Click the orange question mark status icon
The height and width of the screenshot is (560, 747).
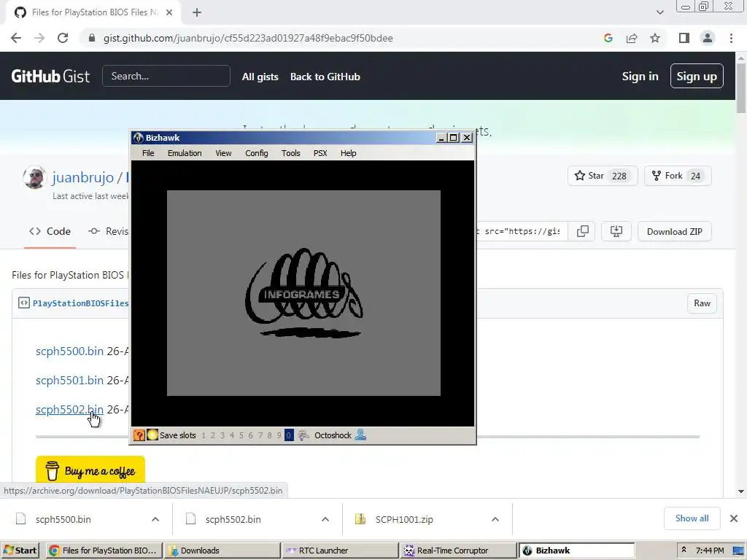(x=139, y=435)
